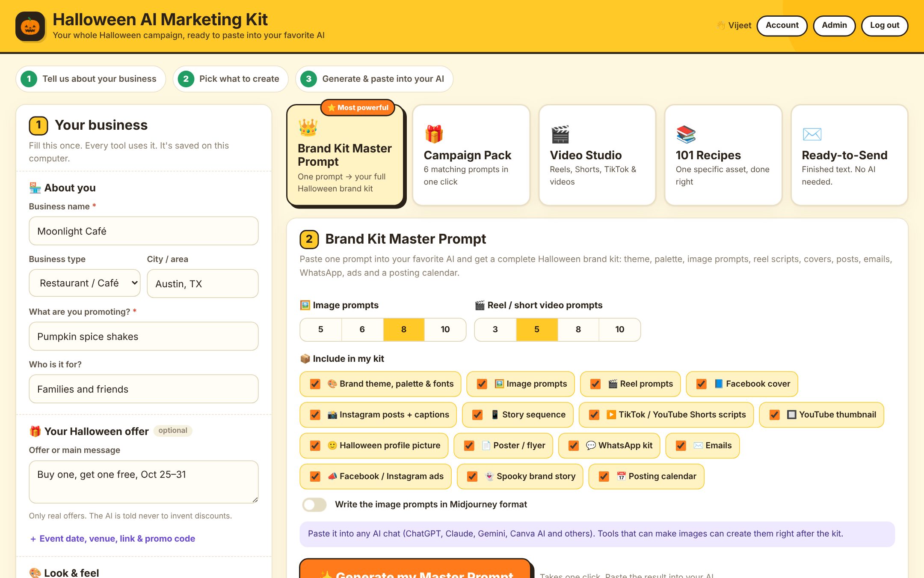924x578 pixels.
Task: Set image prompts count to 10
Action: point(445,329)
